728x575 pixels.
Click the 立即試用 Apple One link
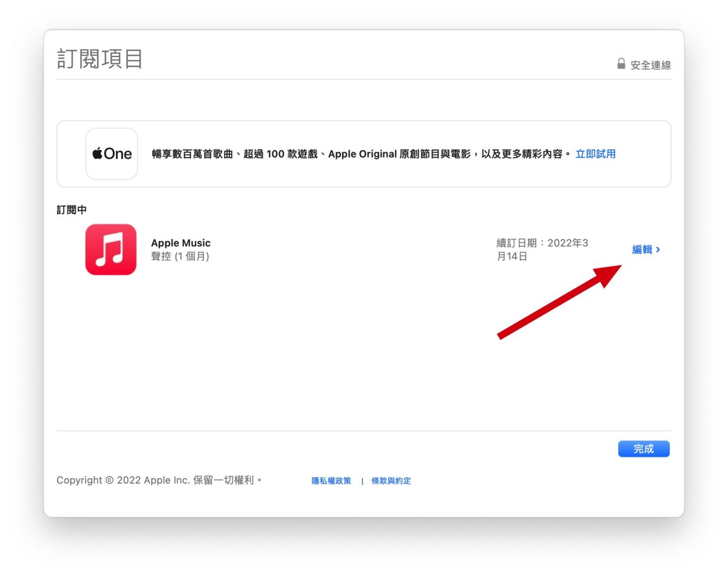click(595, 154)
